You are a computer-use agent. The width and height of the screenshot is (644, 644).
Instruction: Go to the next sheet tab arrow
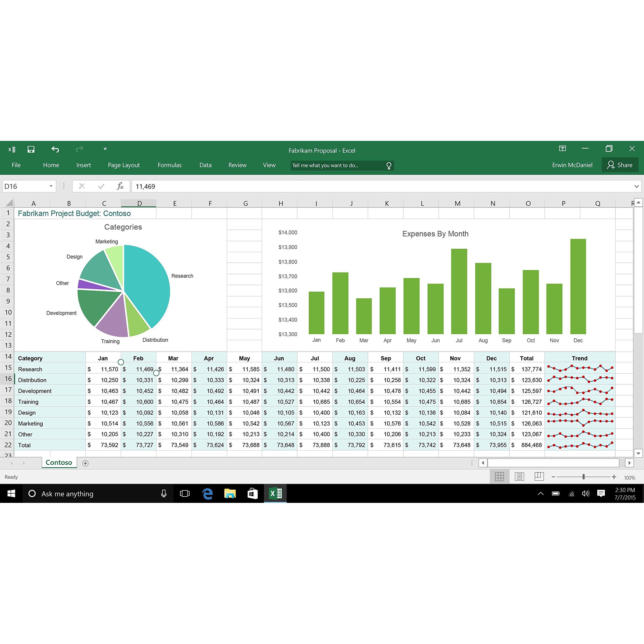click(24, 463)
